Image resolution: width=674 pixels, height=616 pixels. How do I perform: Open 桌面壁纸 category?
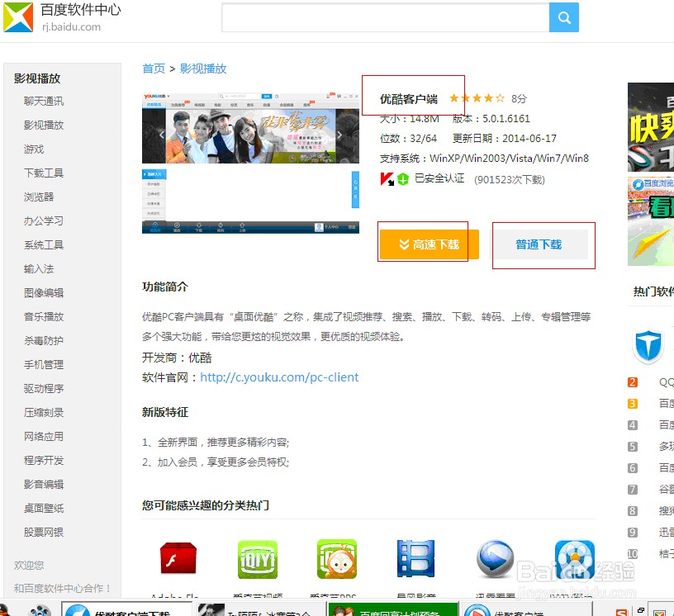tap(44, 509)
